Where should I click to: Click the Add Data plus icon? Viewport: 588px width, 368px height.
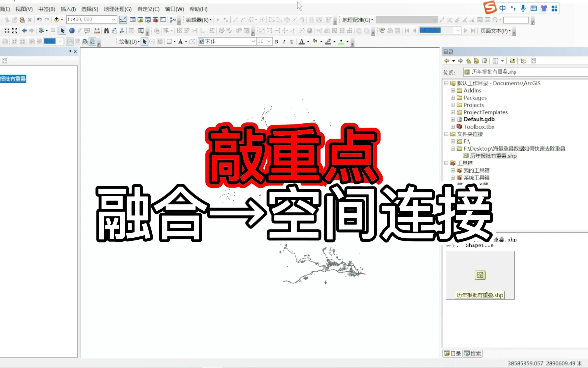click(x=56, y=19)
